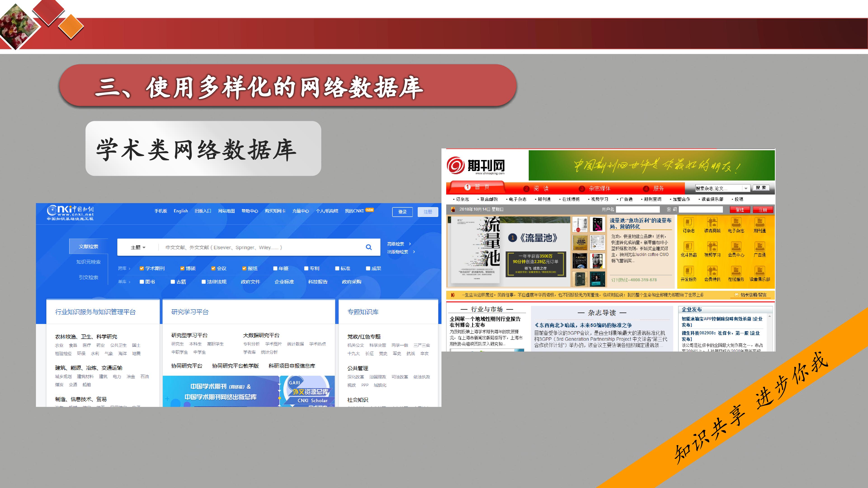Open the 主题 search field dropdown

pyautogui.click(x=138, y=248)
